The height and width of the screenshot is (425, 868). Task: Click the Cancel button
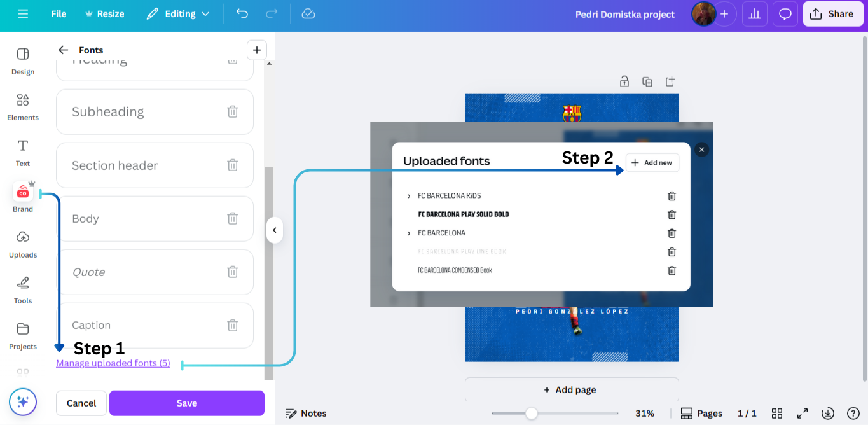(x=81, y=403)
